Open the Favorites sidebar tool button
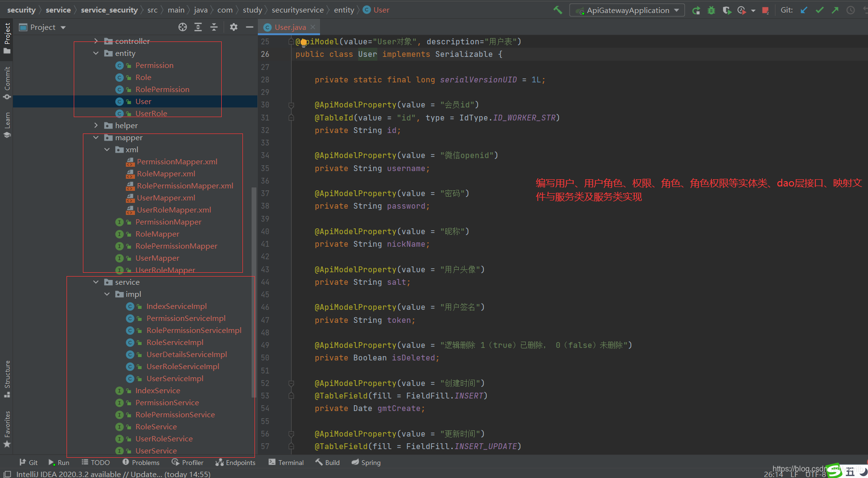The width and height of the screenshot is (868, 478). coord(7,429)
